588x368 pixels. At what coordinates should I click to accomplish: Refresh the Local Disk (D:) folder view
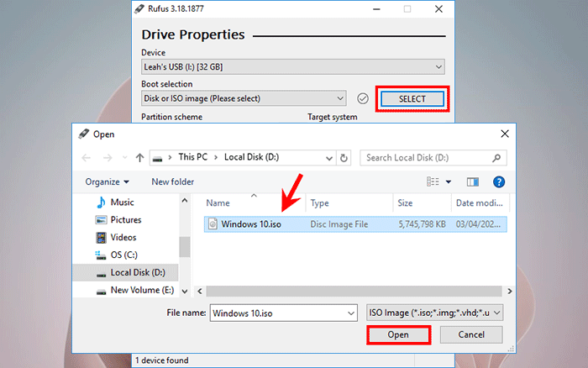[344, 158]
